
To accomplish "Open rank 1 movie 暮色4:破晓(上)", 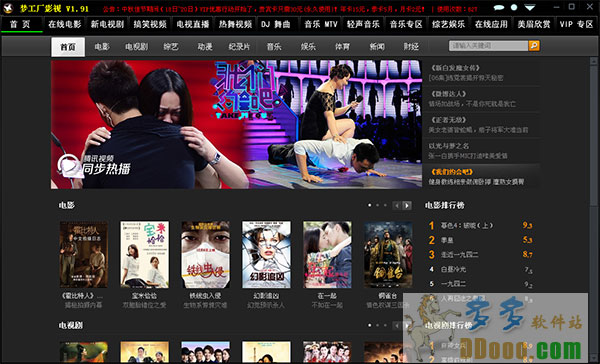I will [x=467, y=225].
